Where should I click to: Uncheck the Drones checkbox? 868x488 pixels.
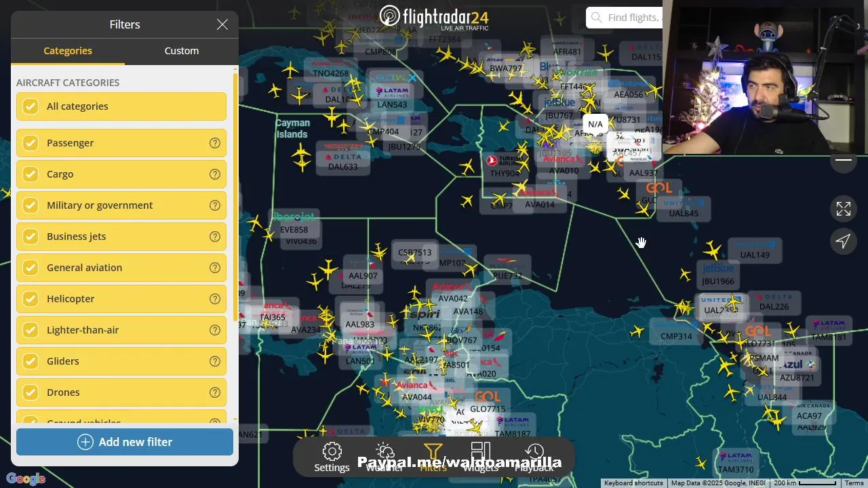[x=31, y=392]
